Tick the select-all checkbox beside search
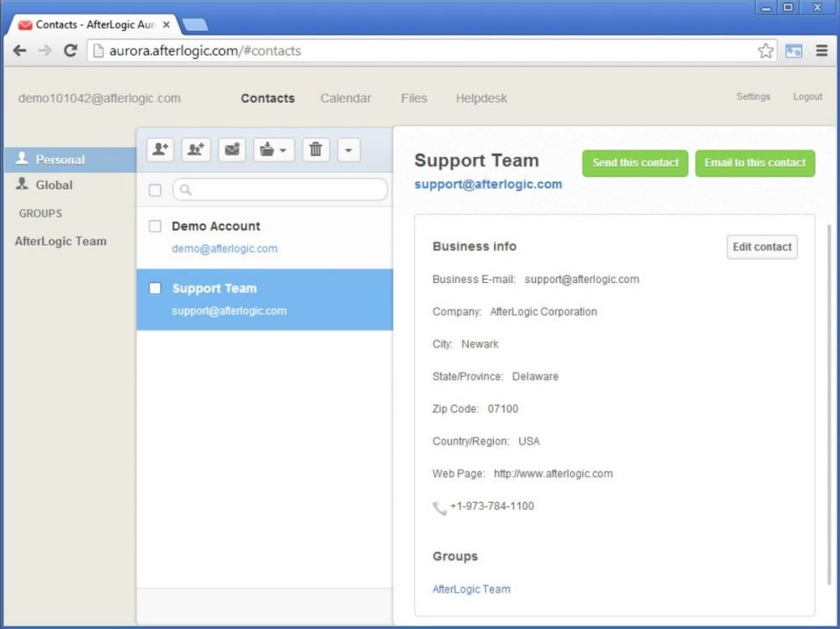This screenshot has width=840, height=629. [x=155, y=190]
